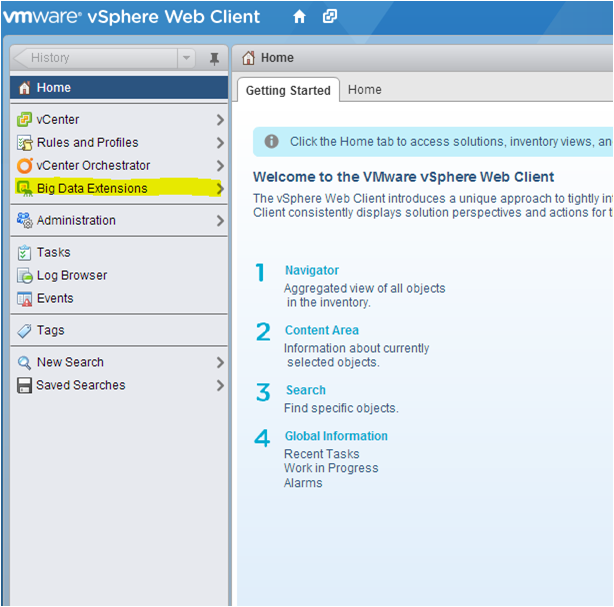This screenshot has height=607, width=614.
Task: Switch to the Getting Started tab
Action: click(x=288, y=90)
